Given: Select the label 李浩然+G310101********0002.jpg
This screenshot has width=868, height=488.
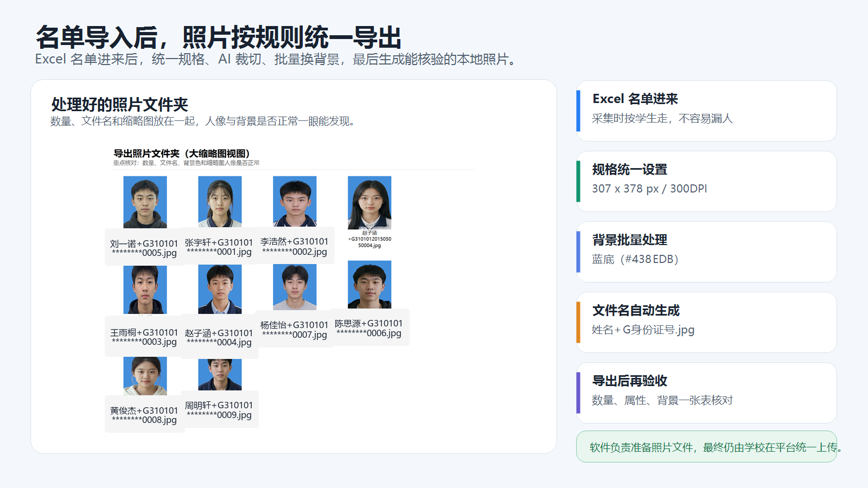Looking at the screenshot, I should [x=295, y=247].
